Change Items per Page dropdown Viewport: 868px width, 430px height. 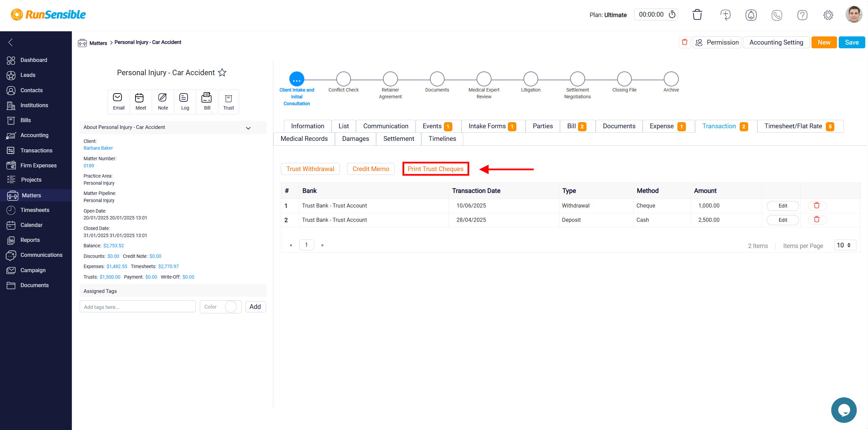click(845, 245)
